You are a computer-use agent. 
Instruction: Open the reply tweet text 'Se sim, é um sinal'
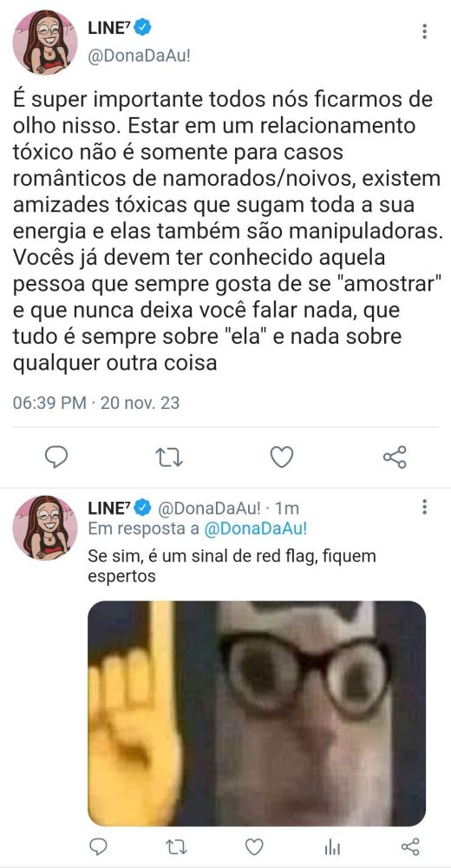click(232, 565)
